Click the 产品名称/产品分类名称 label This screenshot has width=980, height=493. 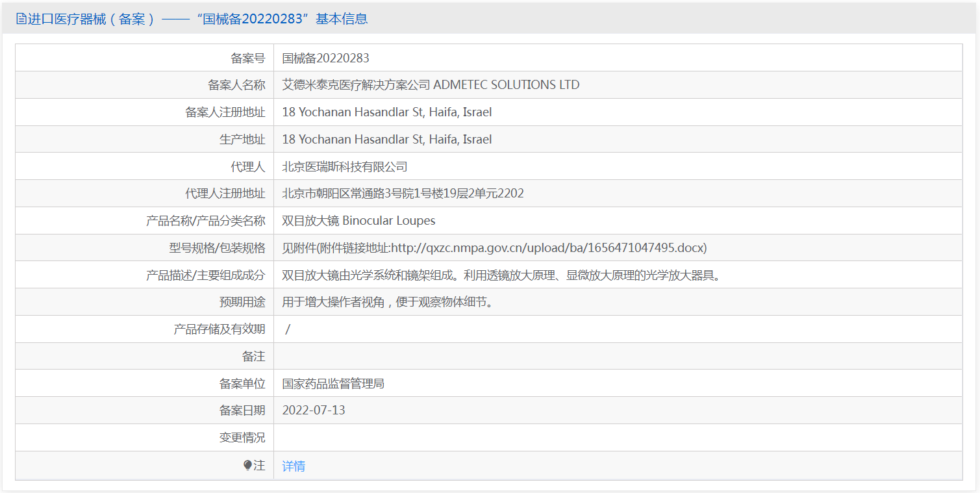[x=206, y=221]
